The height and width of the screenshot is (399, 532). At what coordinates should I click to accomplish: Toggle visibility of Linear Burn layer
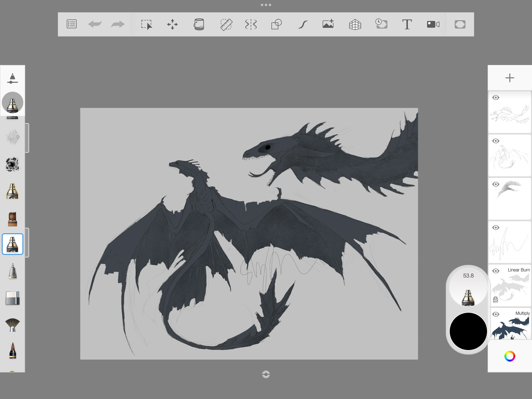496,271
